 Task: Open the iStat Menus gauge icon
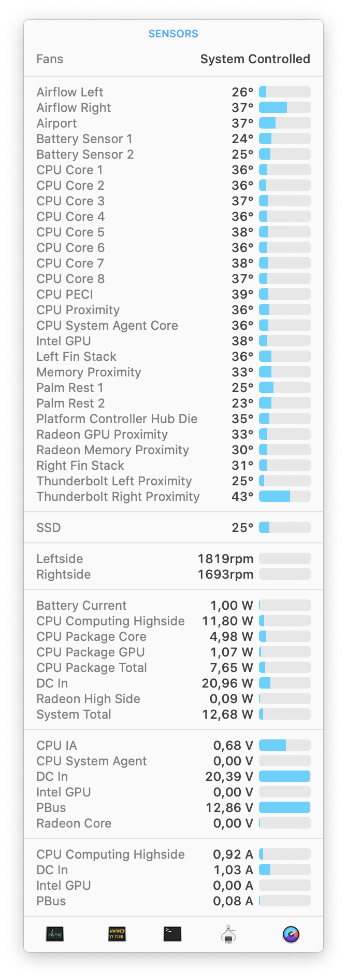pyautogui.click(x=291, y=934)
